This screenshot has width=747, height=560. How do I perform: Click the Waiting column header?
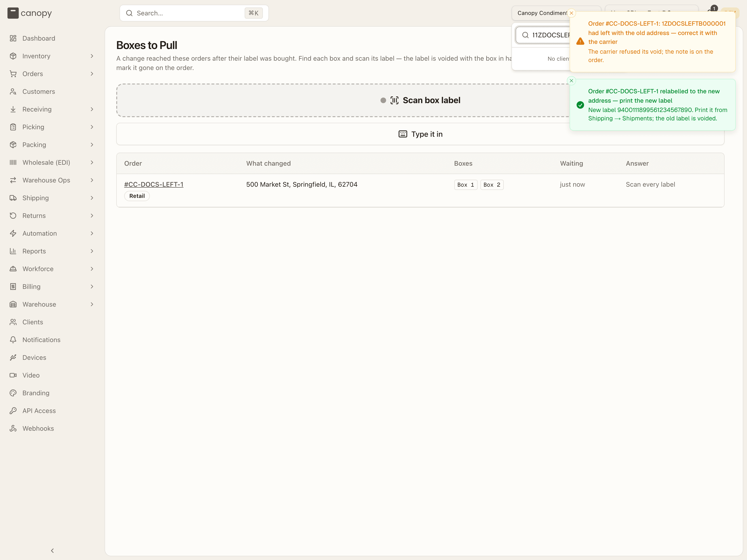pos(571,163)
